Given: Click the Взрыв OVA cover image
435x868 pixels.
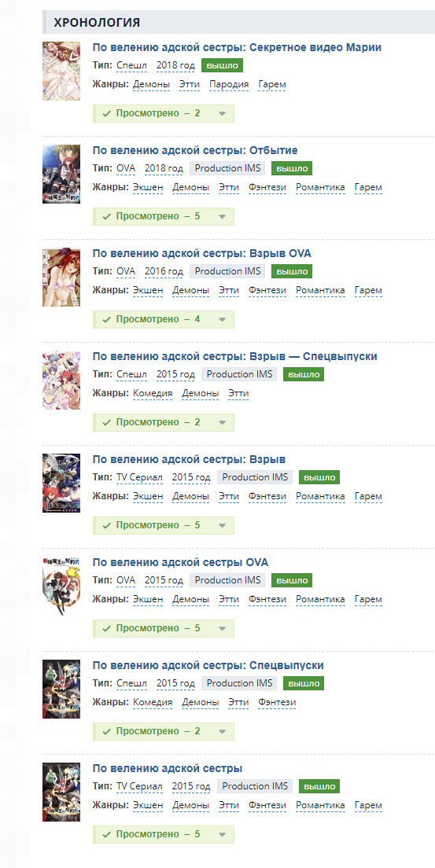Looking at the screenshot, I should 61,278.
